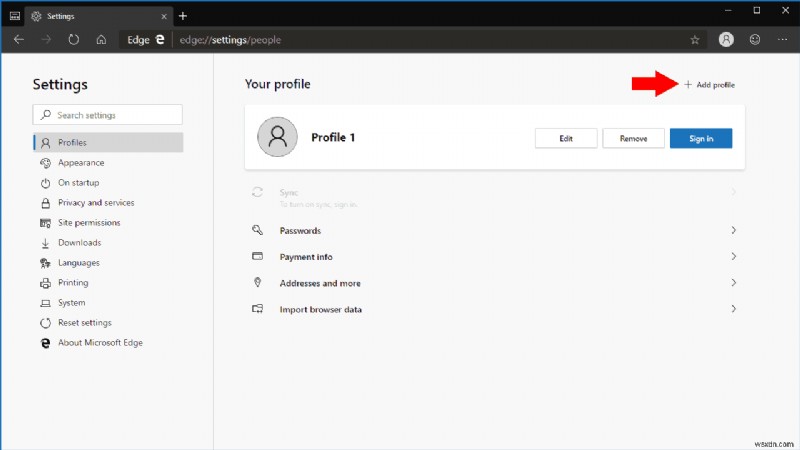Send feedback with the smiley icon
Viewport: 800px width, 450px height.
point(755,39)
